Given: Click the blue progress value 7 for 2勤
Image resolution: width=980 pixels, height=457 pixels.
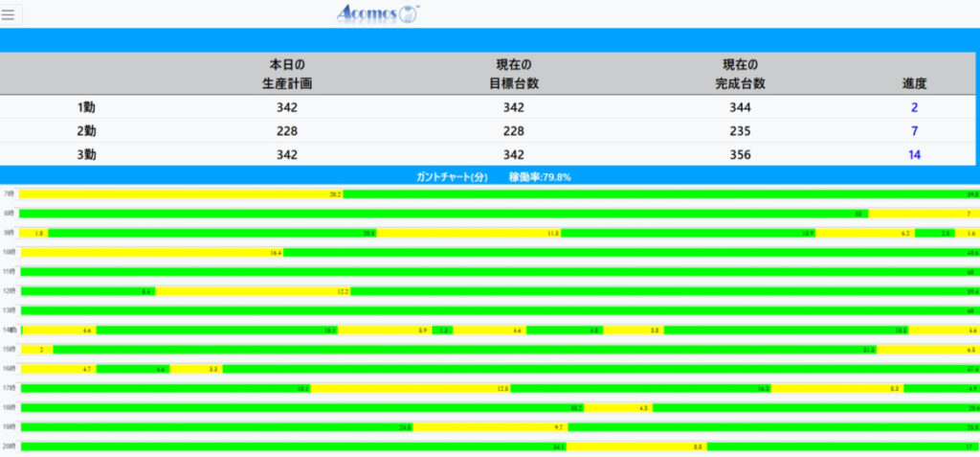Looking at the screenshot, I should (914, 131).
